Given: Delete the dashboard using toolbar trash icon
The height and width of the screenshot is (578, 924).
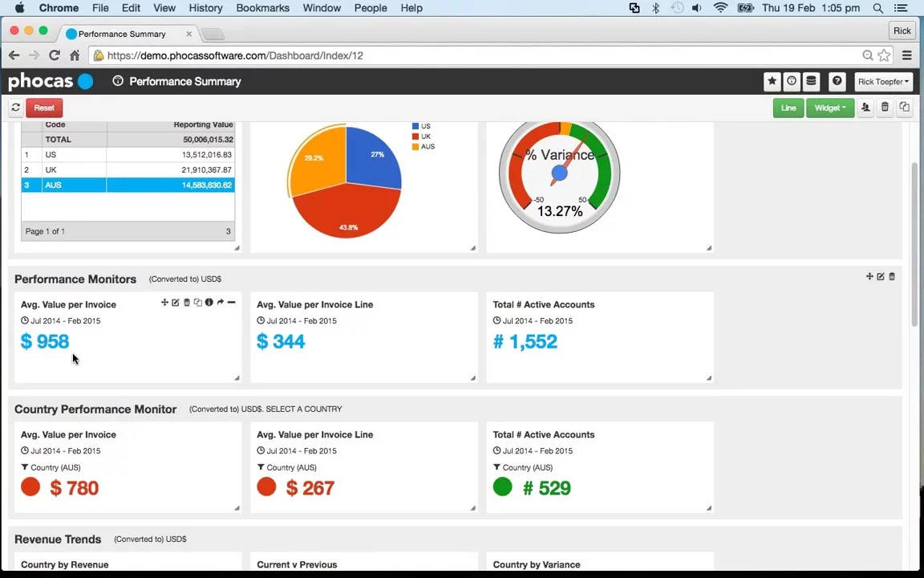Looking at the screenshot, I should pos(885,108).
